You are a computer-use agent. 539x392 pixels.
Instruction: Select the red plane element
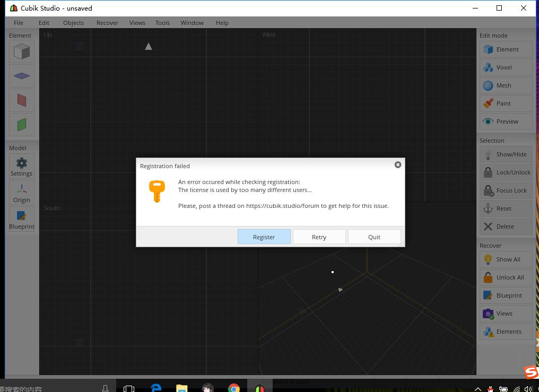click(x=22, y=100)
